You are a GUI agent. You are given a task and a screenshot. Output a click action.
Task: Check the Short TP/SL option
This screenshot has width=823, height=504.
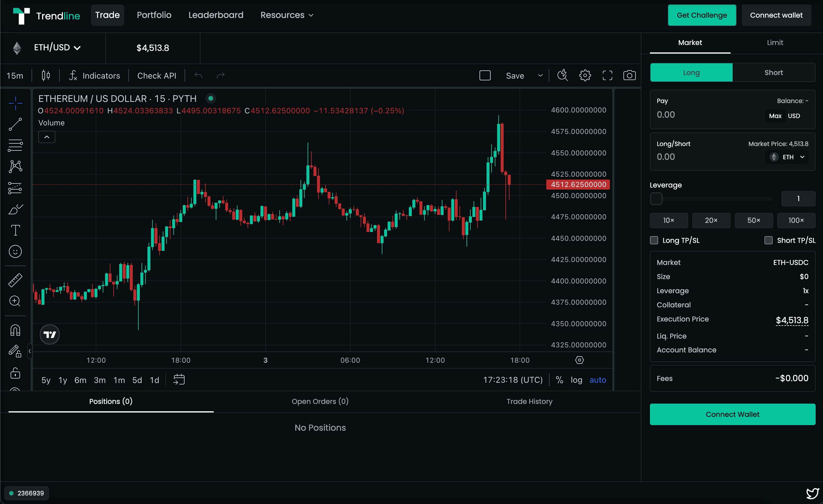769,240
